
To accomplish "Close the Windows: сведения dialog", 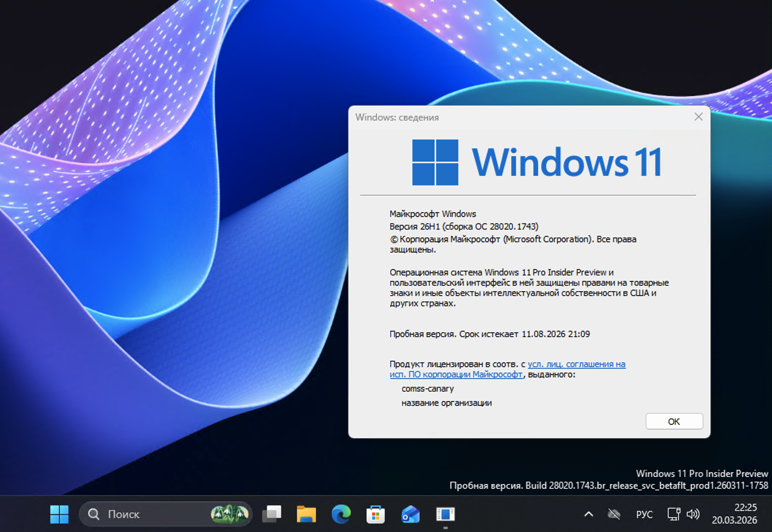I will click(698, 117).
